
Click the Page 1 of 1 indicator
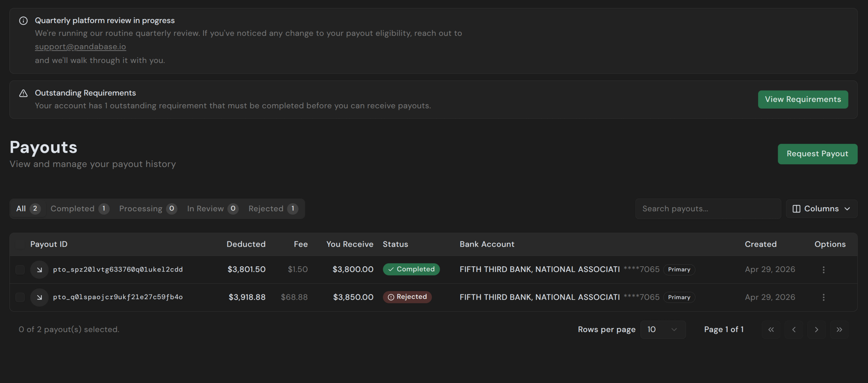(723, 330)
